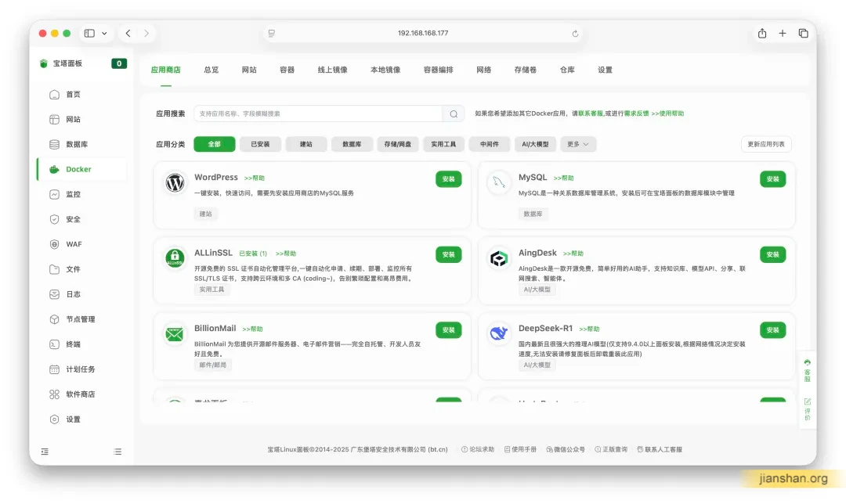Image resolution: width=846 pixels, height=504 pixels.
Task: Open 计划任务 scheduled tasks
Action: click(81, 369)
